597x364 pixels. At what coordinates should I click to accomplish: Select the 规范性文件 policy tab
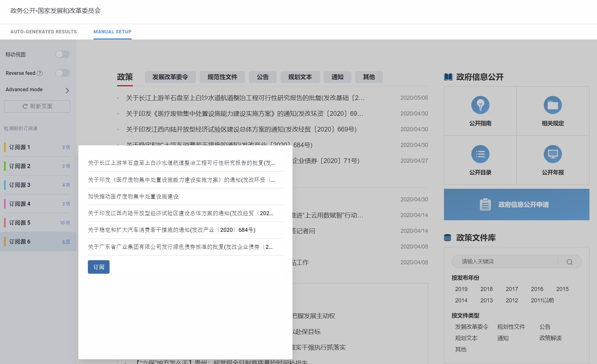click(222, 77)
